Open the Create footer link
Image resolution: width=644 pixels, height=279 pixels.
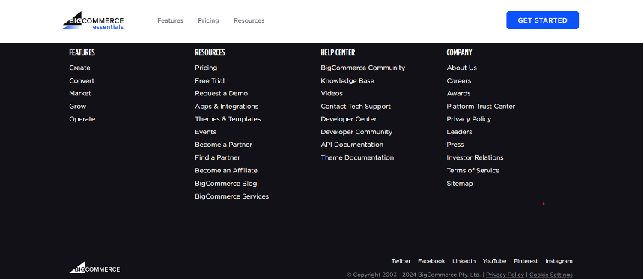79,67
